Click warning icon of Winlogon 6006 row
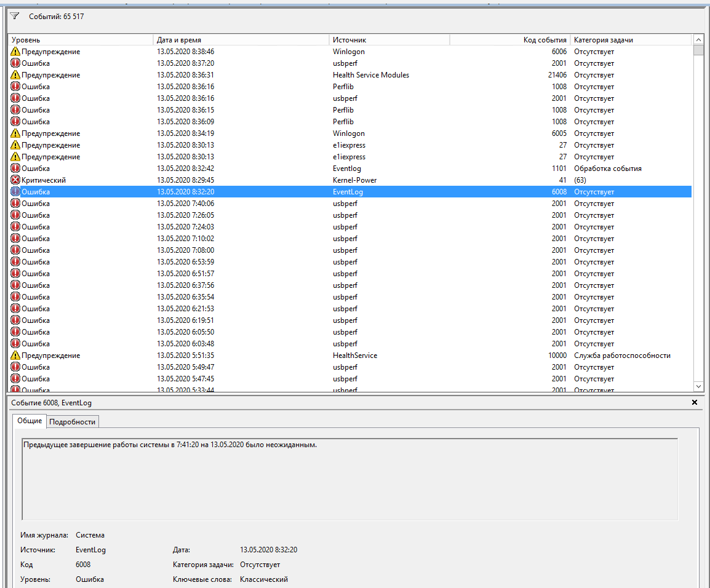 click(15, 52)
